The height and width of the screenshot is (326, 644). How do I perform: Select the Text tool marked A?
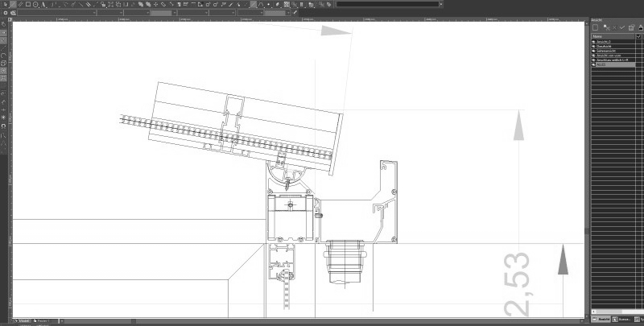(x=43, y=4)
